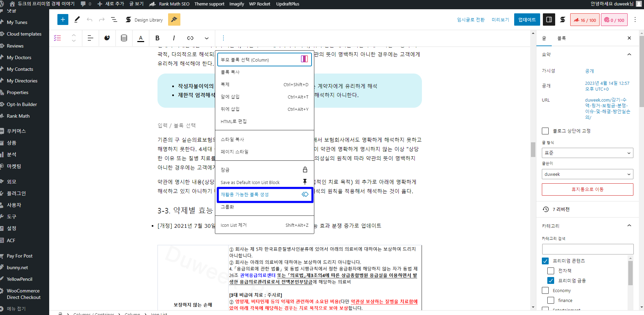Viewport: 644px width, 315px height.
Task: Uncheck the 프리미엄 콘텐츠 category
Action: coord(545,261)
